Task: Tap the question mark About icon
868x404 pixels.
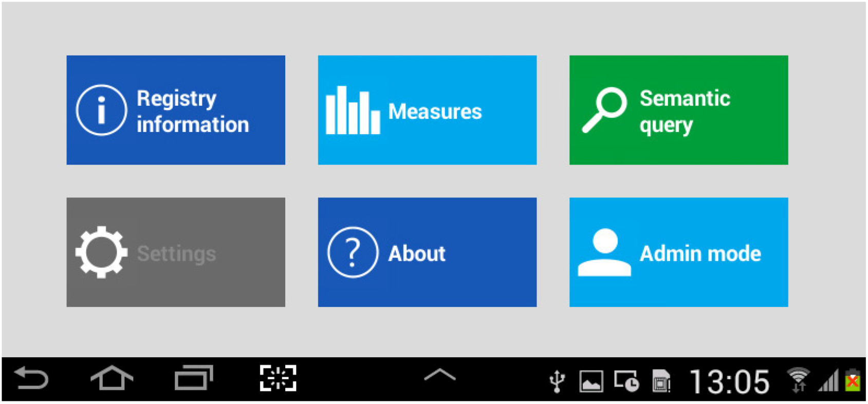Action: tap(353, 252)
